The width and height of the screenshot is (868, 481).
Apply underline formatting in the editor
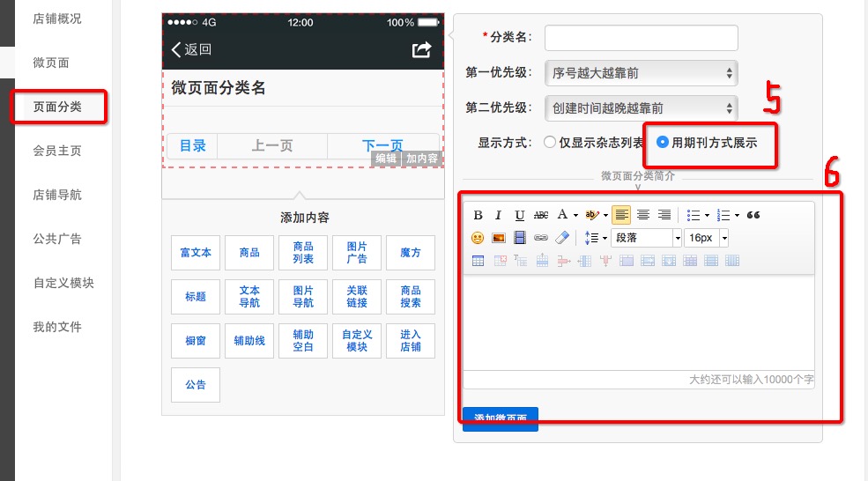(519, 215)
